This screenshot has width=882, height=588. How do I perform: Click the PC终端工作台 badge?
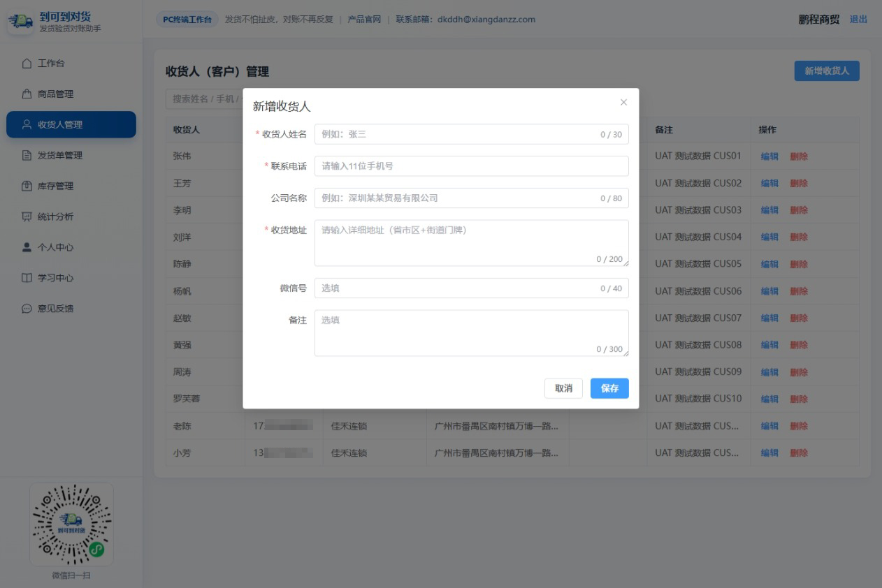pyautogui.click(x=187, y=20)
